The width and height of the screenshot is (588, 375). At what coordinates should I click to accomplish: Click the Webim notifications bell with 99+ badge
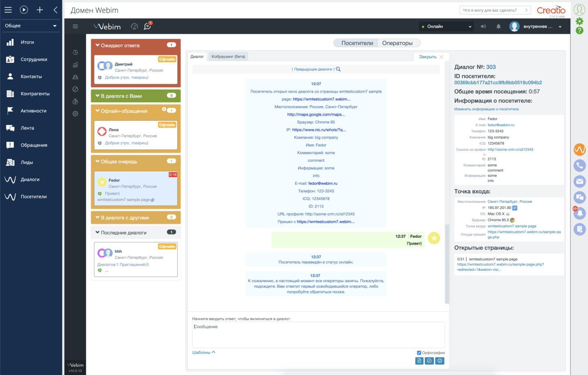(x=580, y=213)
